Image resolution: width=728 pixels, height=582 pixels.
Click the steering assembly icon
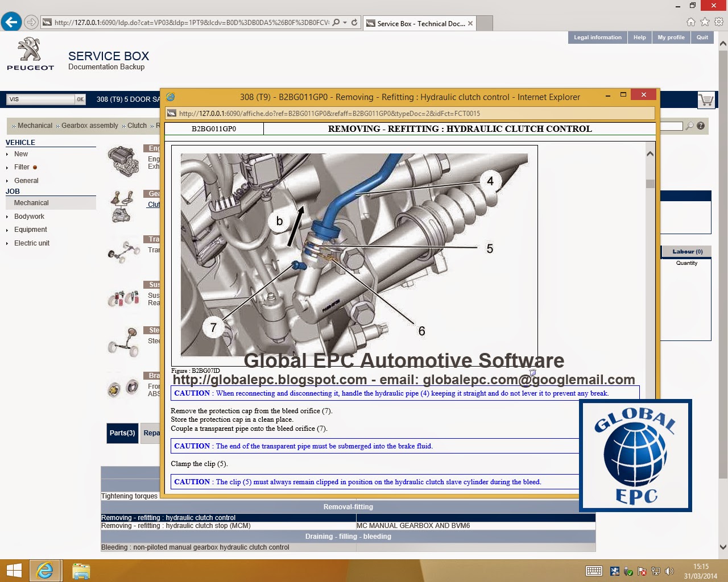tap(122, 343)
